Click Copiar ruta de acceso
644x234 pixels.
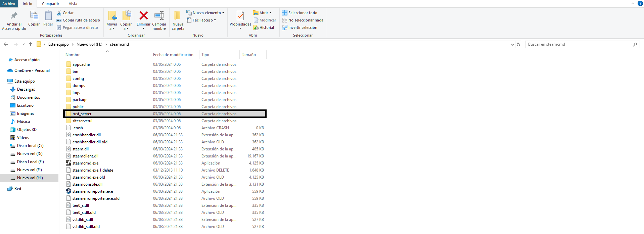(78, 20)
